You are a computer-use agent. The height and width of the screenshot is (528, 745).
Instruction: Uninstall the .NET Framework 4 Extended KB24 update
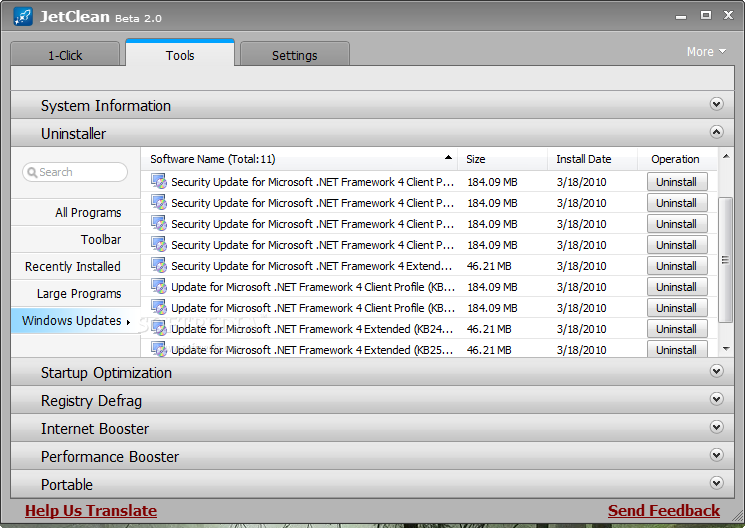(677, 328)
